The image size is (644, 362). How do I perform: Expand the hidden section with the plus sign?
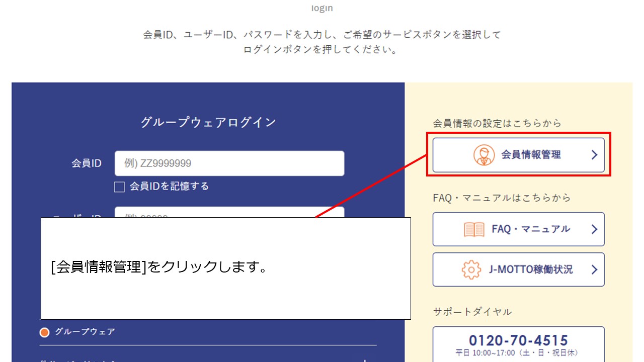(365, 359)
